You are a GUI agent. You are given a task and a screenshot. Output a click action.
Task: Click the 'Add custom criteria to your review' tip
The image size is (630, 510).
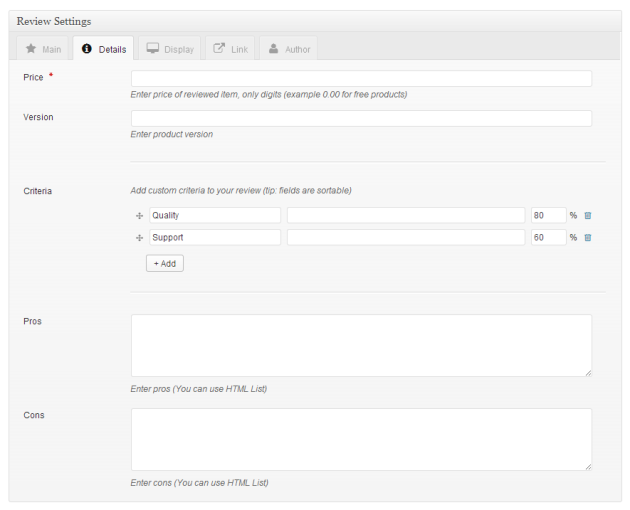point(241,190)
